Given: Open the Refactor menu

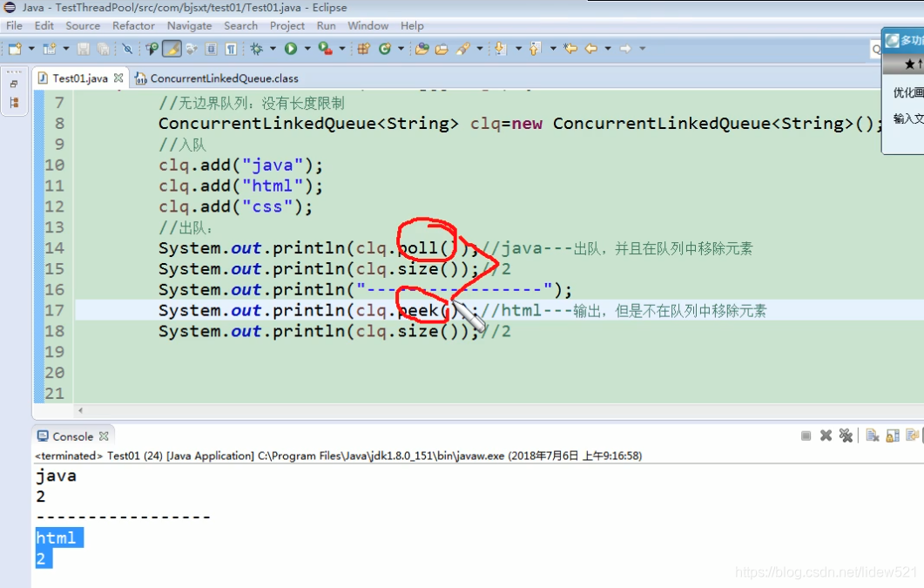Looking at the screenshot, I should click(133, 26).
